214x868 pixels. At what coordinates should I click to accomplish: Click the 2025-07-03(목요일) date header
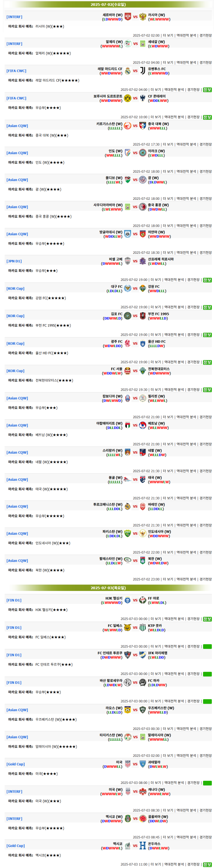(108, 588)
